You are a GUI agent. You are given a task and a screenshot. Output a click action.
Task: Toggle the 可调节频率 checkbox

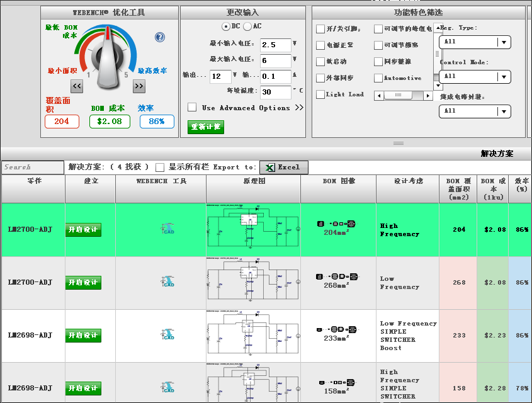coord(378,45)
